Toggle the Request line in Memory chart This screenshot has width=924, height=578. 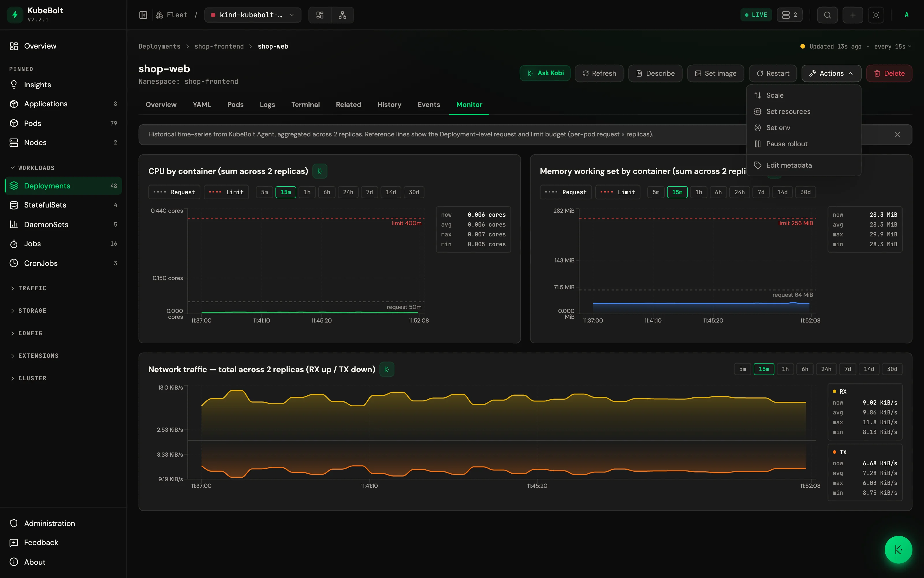pos(565,192)
